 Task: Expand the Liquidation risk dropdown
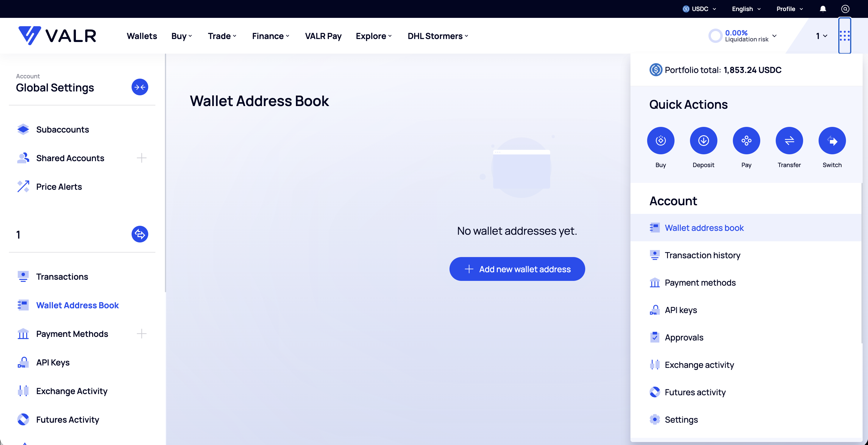pos(774,36)
